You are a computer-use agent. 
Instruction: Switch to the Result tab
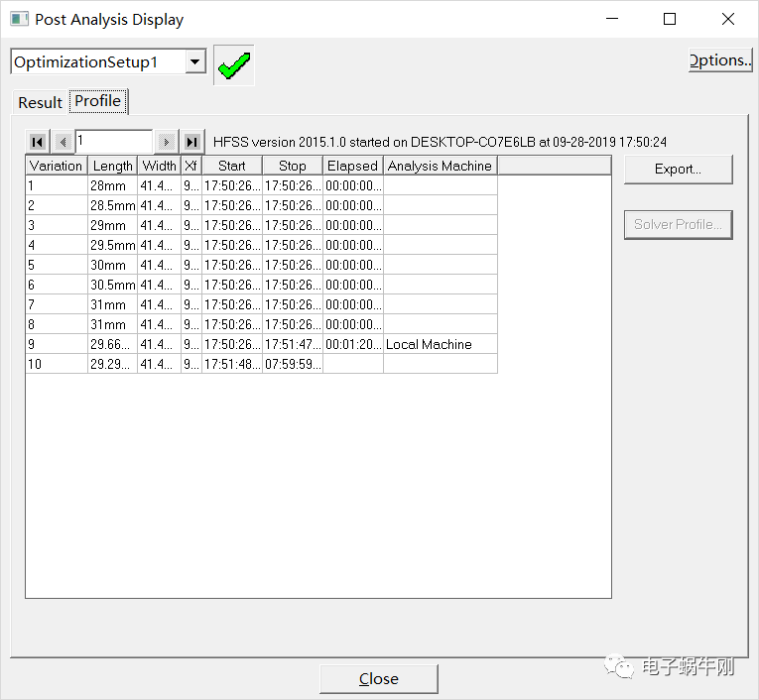click(40, 103)
